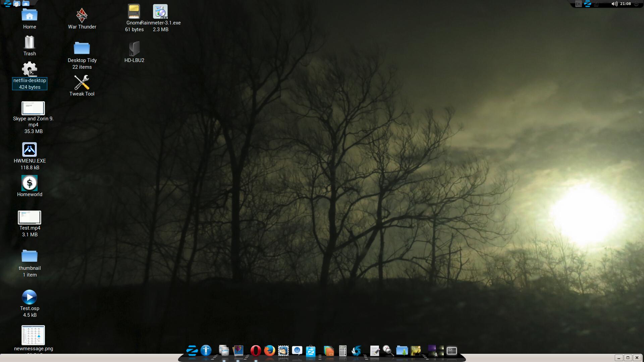
Task: Open the Zorin menu in the dock
Action: point(192,351)
